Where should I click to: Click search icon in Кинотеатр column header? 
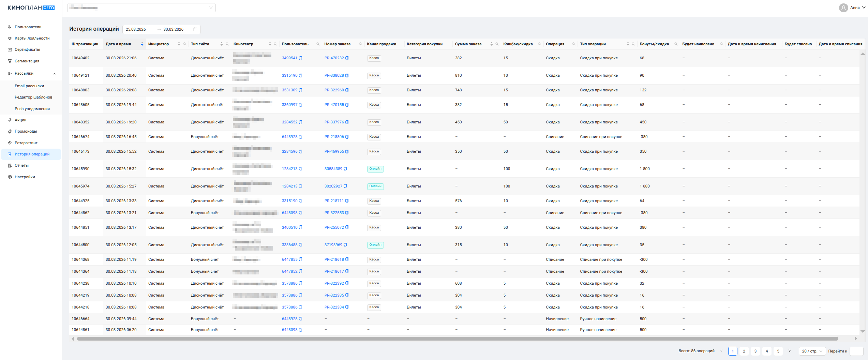(x=275, y=44)
